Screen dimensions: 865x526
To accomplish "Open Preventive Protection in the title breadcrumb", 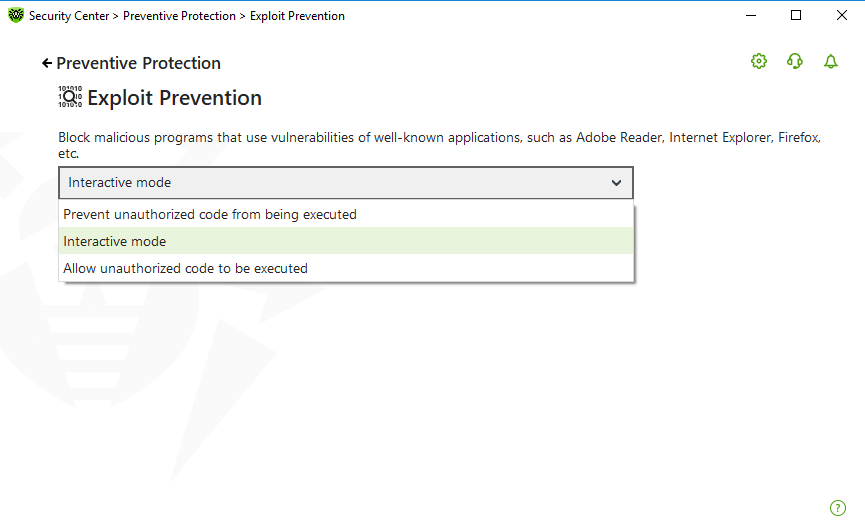I will (179, 16).
